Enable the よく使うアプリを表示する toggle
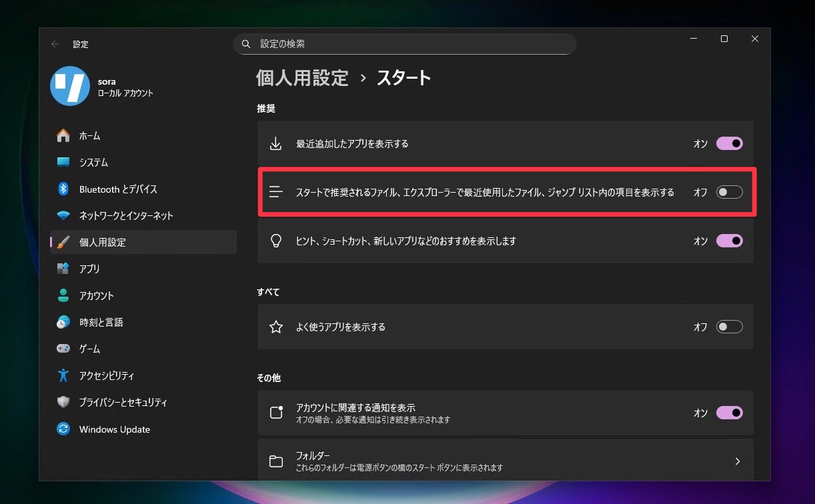Viewport: 815px width, 504px height. [x=729, y=327]
